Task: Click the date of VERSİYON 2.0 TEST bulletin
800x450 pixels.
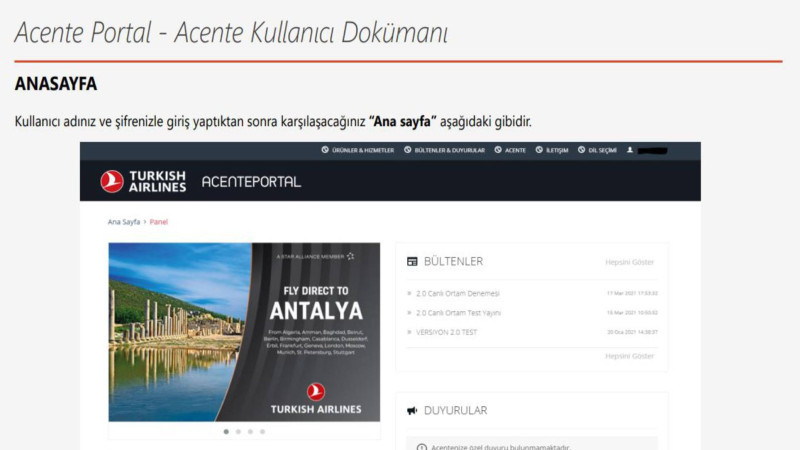Action: [x=632, y=332]
